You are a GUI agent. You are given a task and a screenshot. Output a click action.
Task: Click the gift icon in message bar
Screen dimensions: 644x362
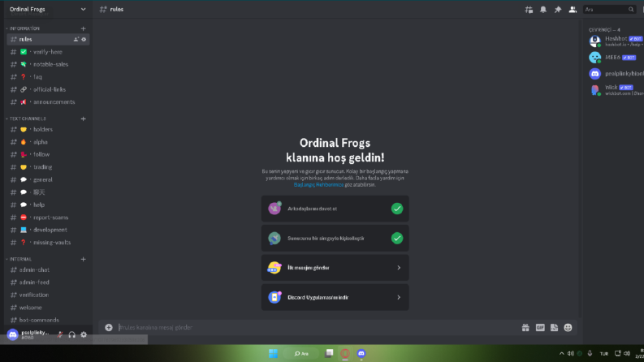[x=525, y=328]
